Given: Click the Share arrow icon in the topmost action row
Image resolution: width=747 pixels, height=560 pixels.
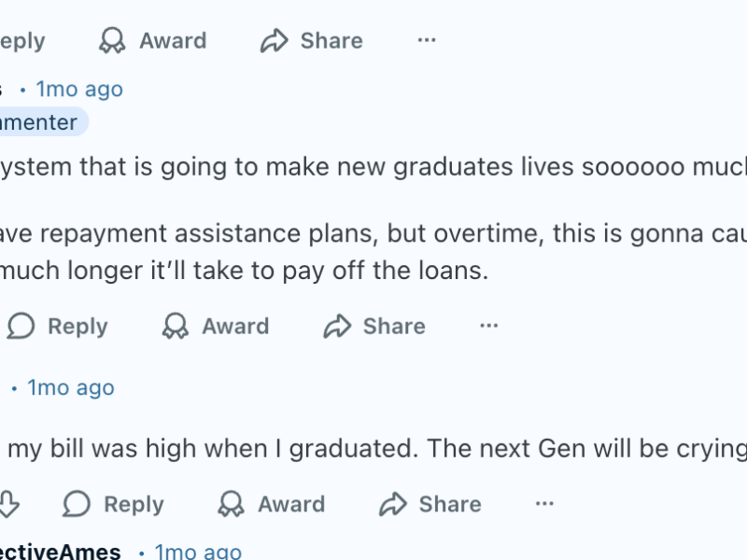Looking at the screenshot, I should 274,41.
